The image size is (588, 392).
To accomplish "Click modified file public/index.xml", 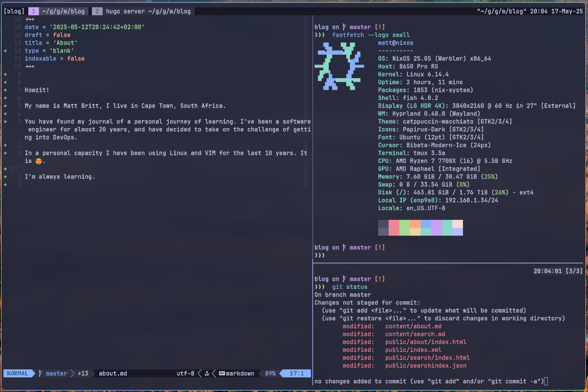I will [413, 350].
